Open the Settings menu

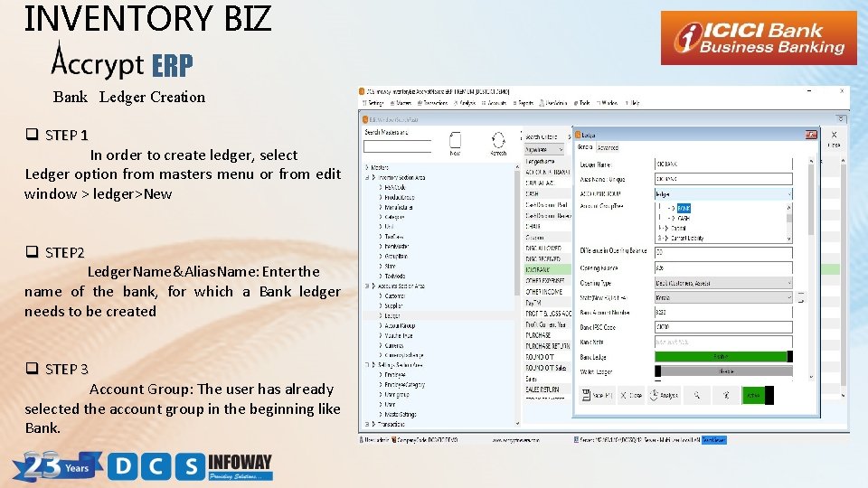(373, 103)
